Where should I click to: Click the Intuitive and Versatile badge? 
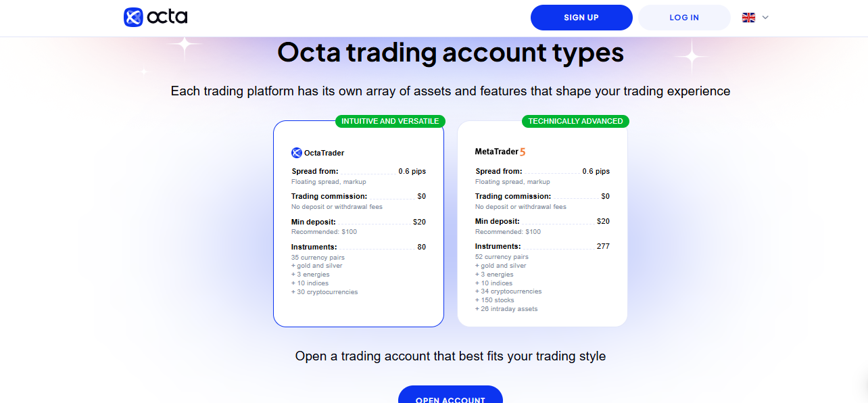(390, 121)
